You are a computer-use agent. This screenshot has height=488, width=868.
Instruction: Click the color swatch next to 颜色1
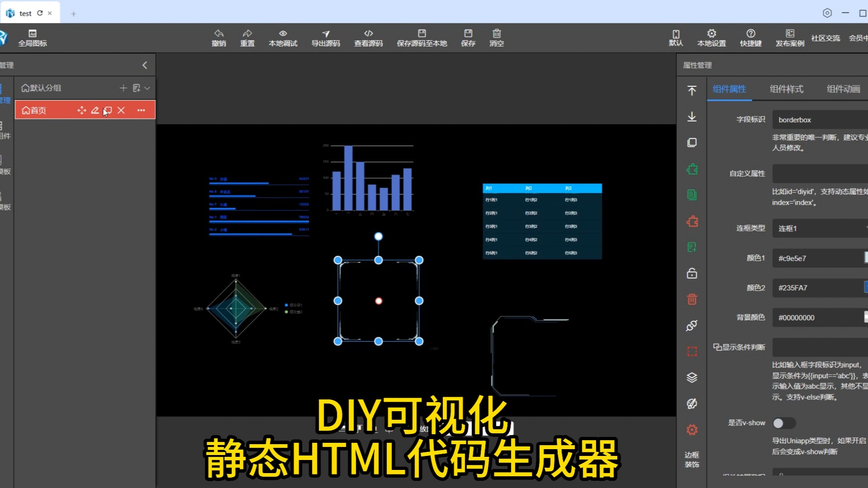866,258
